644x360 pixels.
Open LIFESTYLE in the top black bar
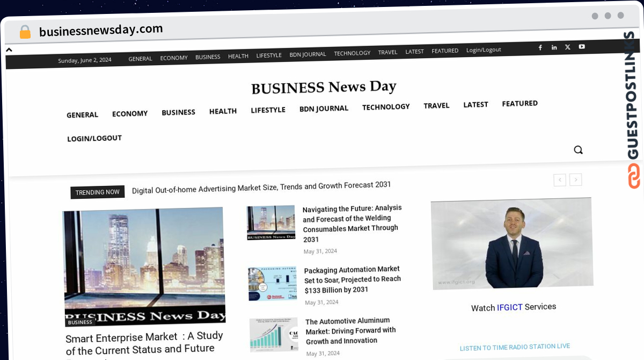(269, 55)
